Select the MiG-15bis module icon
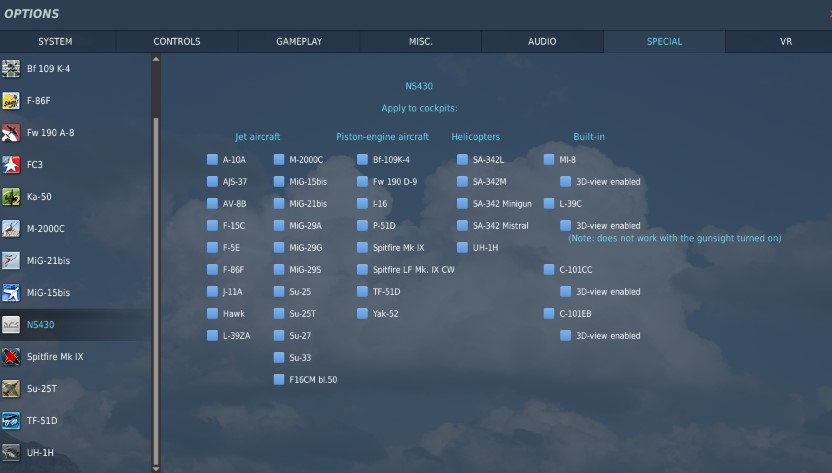The width and height of the screenshot is (832, 473). point(11,293)
